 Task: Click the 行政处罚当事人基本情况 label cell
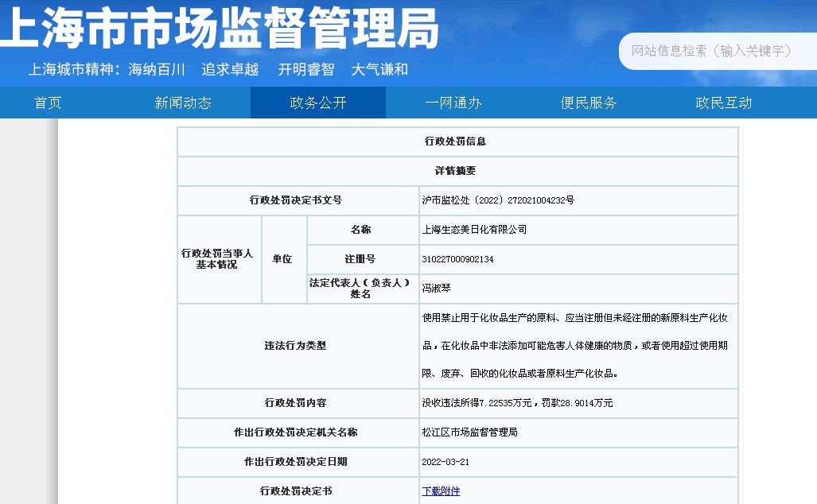tap(219, 259)
